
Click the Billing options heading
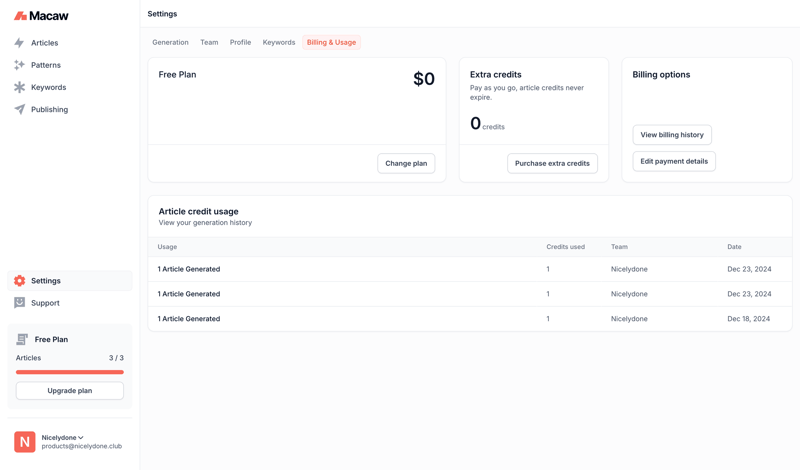(x=661, y=75)
